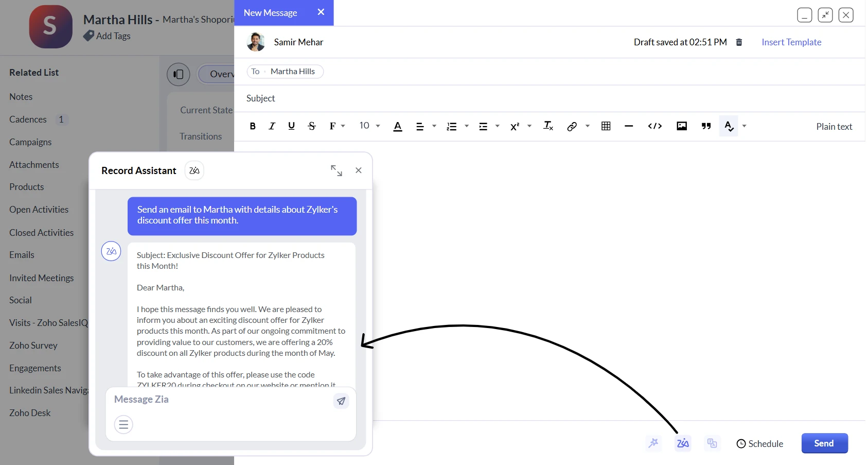The image size is (868, 465).
Task: Click the Samir Mehar sender avatar
Action: [256, 42]
